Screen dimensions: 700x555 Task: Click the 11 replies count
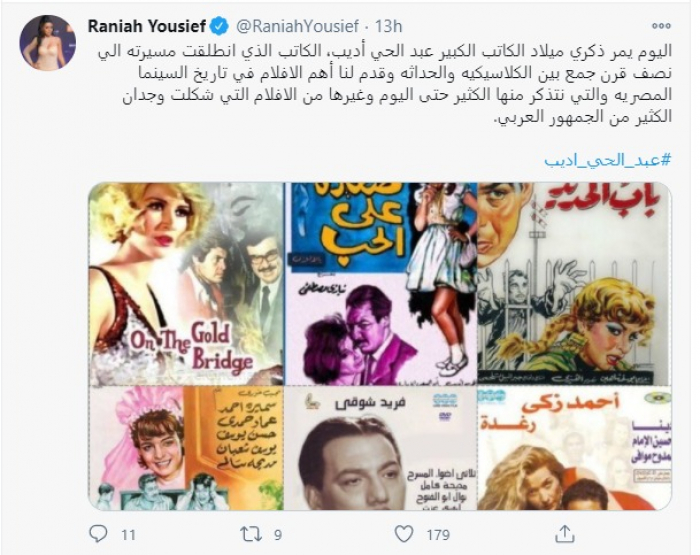pyautogui.click(x=128, y=534)
